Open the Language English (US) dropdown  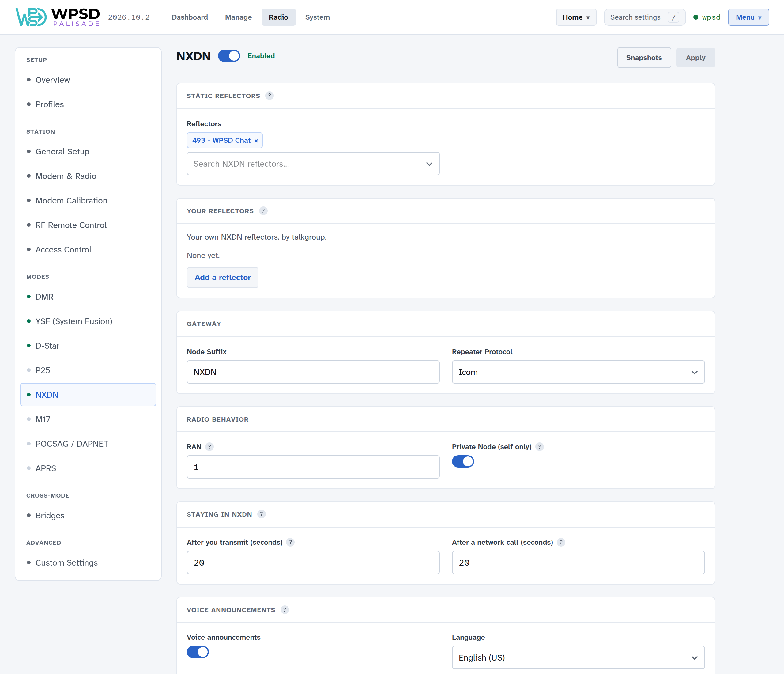(578, 657)
